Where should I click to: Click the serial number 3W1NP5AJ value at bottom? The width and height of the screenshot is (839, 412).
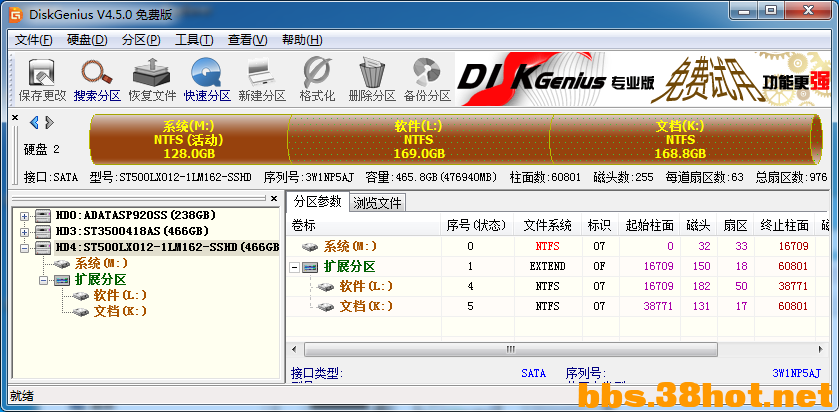(x=797, y=373)
